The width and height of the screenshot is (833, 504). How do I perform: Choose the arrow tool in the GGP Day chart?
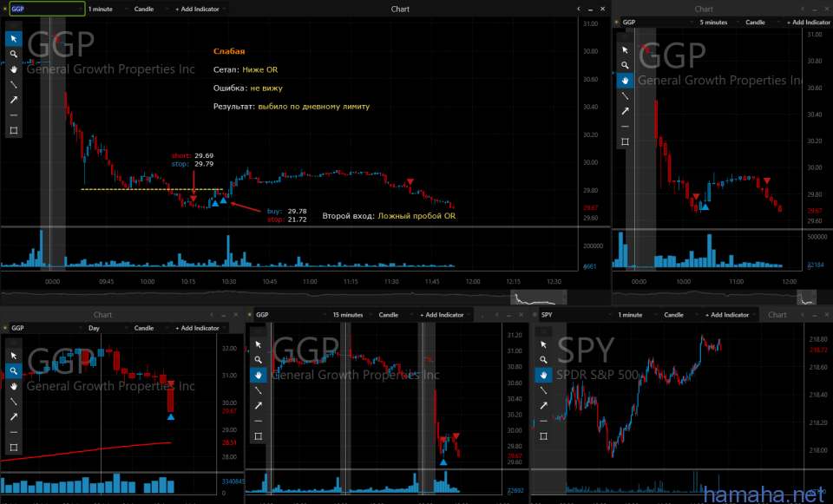point(14,417)
